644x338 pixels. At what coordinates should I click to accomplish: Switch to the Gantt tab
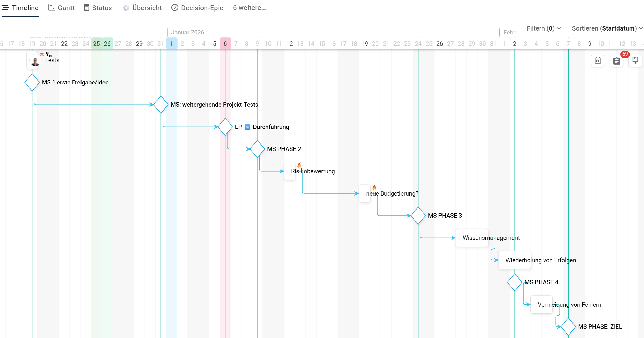click(x=61, y=8)
